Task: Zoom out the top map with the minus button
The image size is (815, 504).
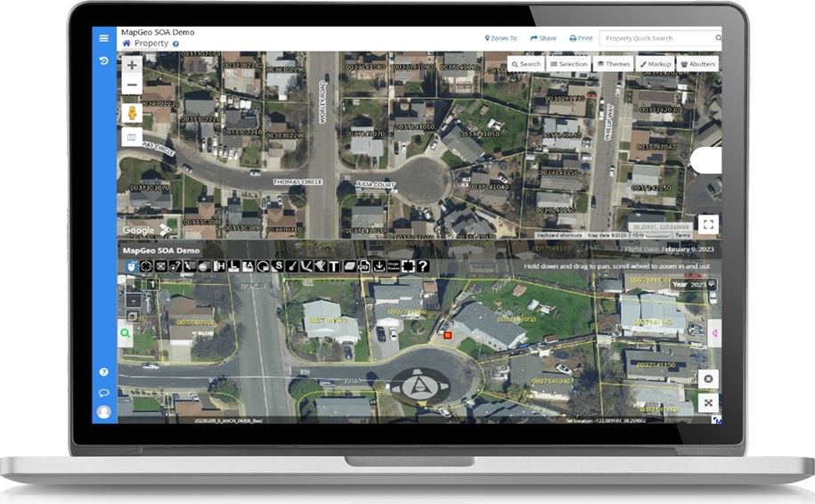Action: (x=132, y=85)
